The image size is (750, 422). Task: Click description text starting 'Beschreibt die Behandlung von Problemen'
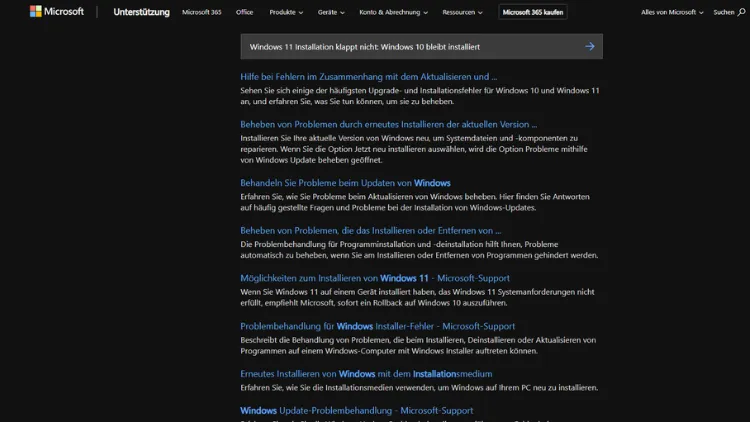[x=418, y=345]
